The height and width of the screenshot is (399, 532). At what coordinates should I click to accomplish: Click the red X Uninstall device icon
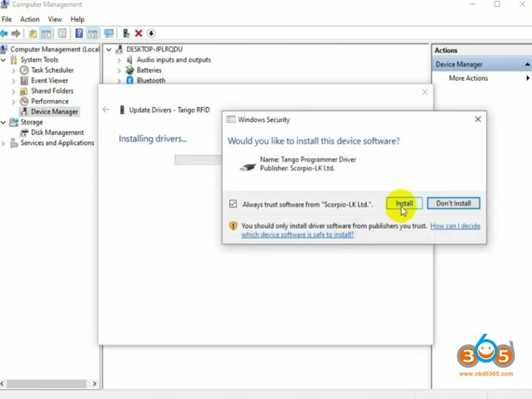coord(138,33)
